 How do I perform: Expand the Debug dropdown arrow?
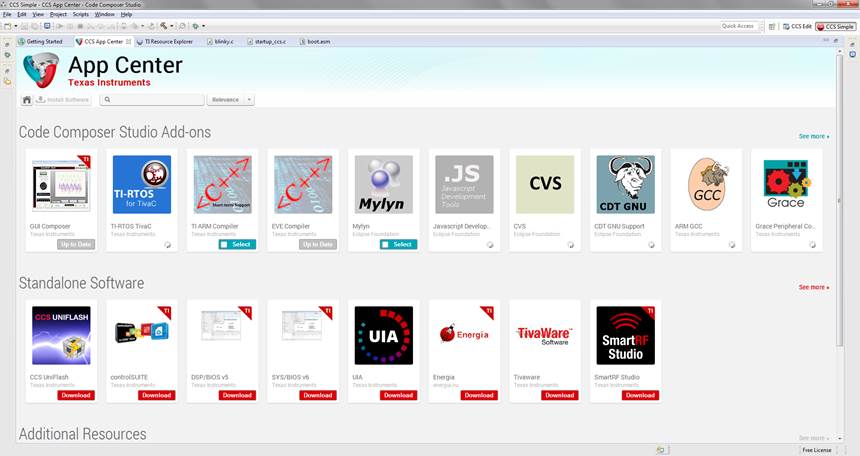pyautogui.click(x=203, y=26)
